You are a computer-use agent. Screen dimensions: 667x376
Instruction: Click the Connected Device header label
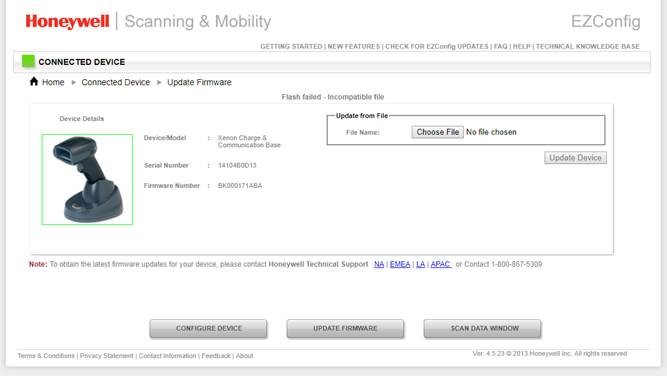coord(82,62)
